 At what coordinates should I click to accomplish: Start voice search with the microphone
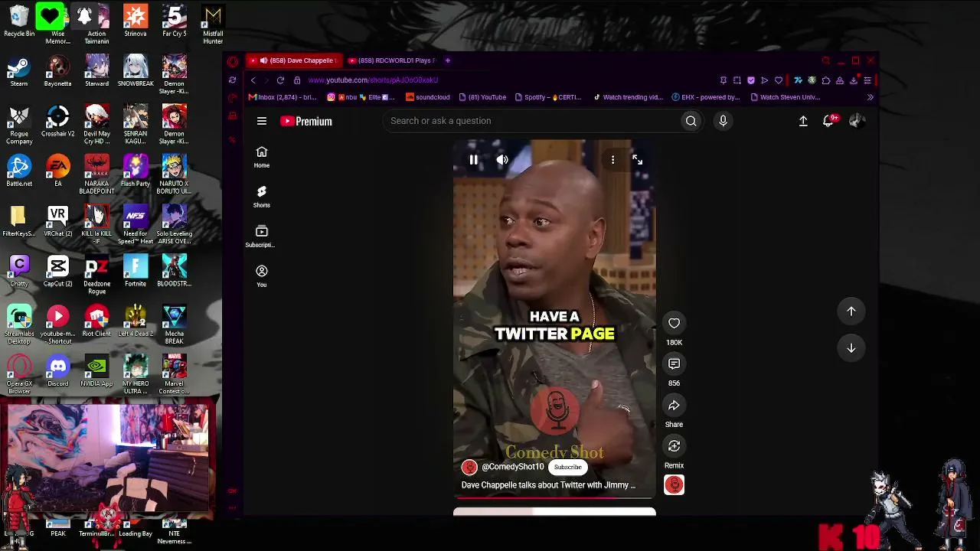(x=723, y=121)
